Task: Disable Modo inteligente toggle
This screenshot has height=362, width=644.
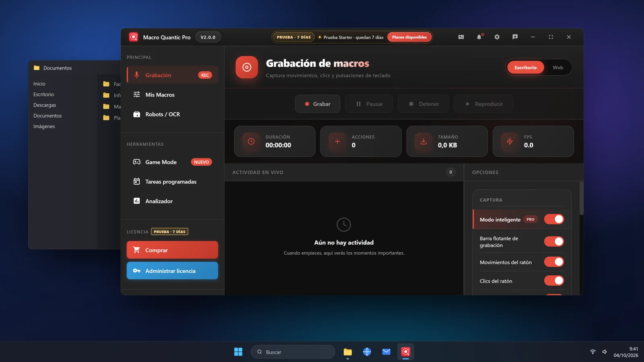Action: click(x=554, y=219)
